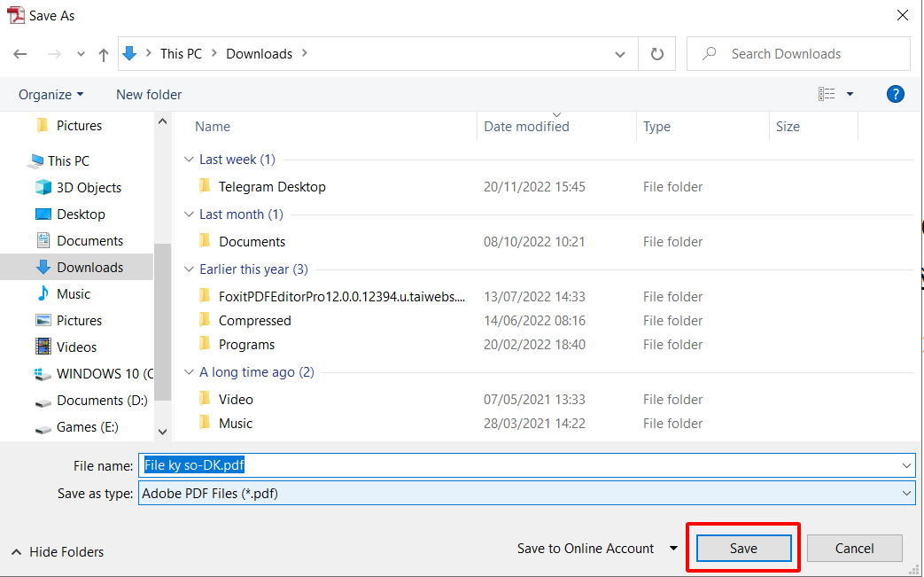Click New folder in the toolbar

coord(149,94)
